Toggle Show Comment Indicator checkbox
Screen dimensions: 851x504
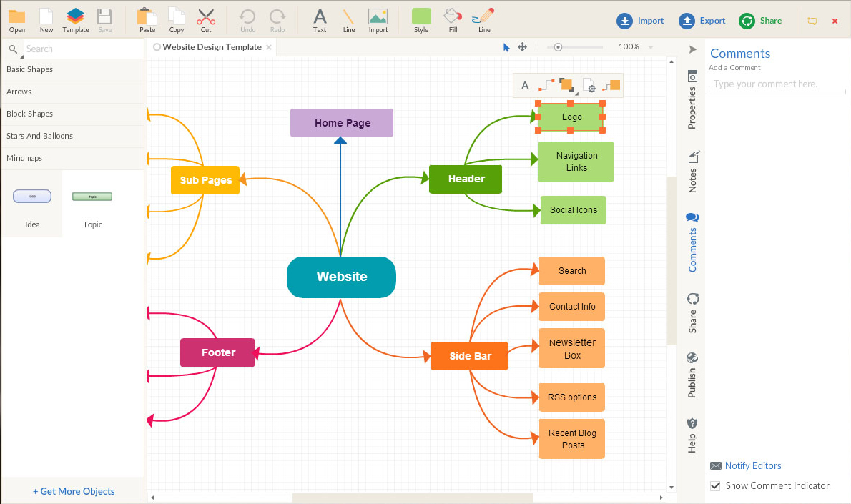pos(715,485)
